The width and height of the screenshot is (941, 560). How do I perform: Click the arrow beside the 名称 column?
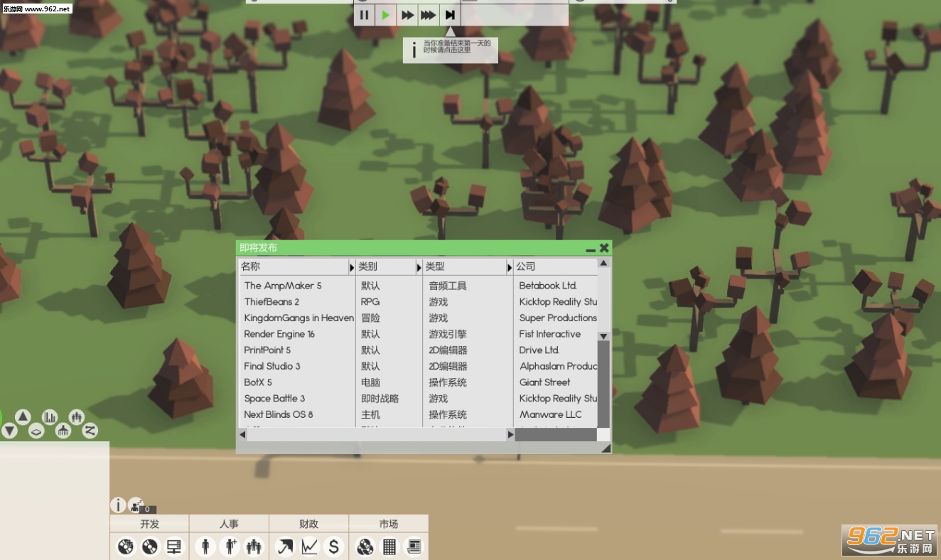click(352, 267)
